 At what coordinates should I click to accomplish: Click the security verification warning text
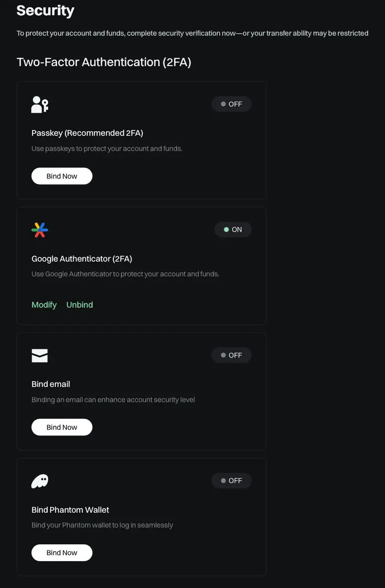[192, 33]
